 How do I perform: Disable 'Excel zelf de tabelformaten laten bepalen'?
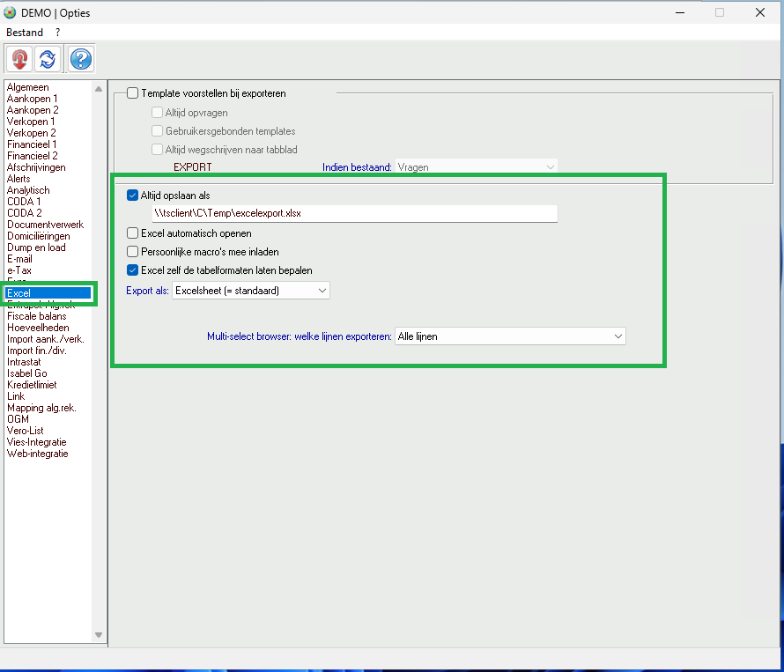coord(133,270)
